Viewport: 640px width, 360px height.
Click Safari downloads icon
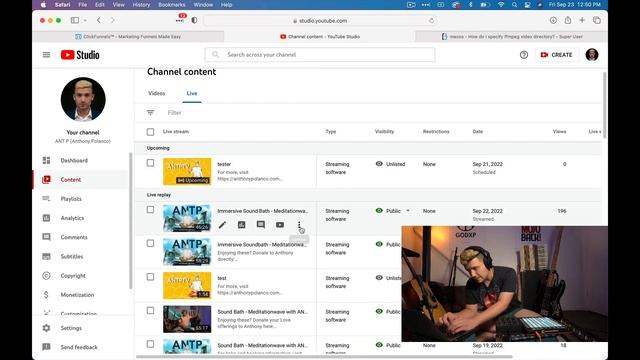(553, 20)
